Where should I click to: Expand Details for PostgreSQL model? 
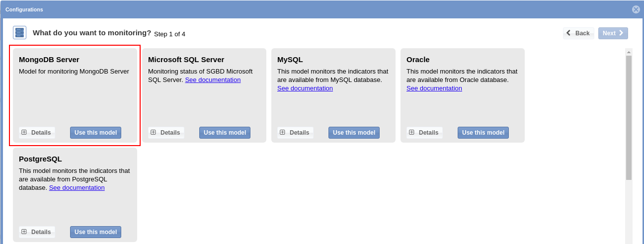[37, 232]
